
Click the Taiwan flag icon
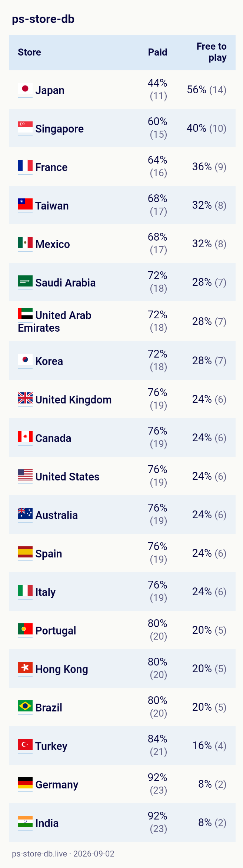click(25, 205)
